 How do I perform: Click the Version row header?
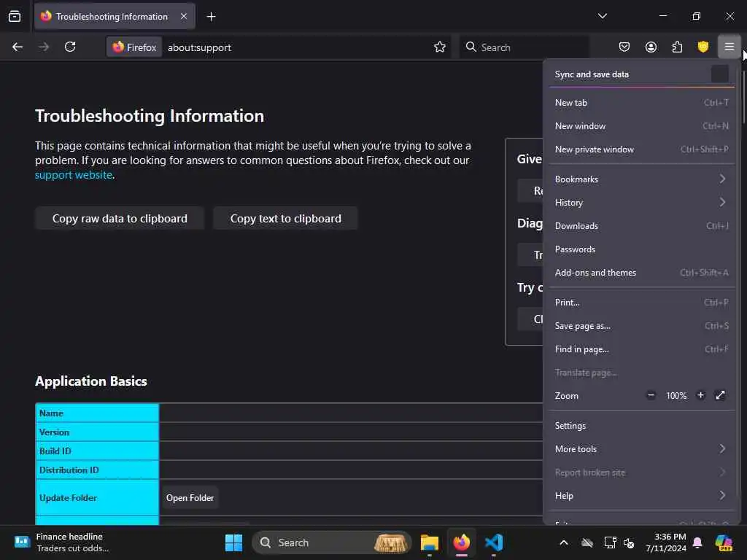97,432
